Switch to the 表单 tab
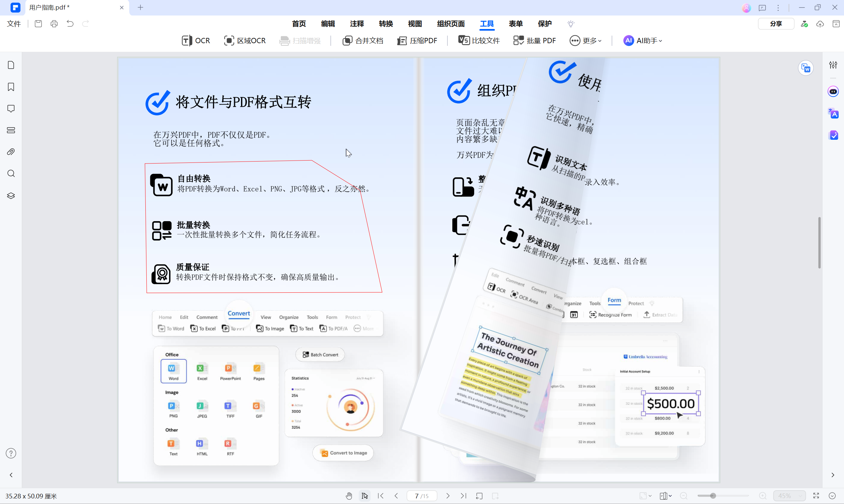 pyautogui.click(x=516, y=24)
